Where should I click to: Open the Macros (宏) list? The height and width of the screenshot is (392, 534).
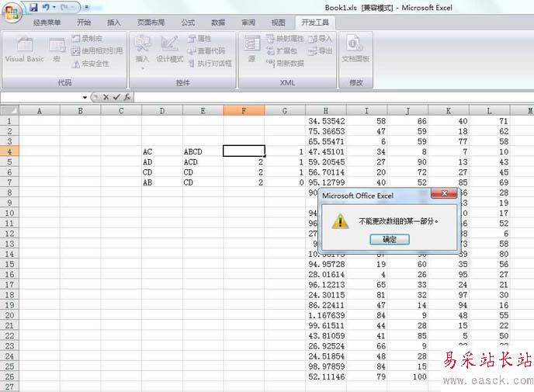pos(57,50)
